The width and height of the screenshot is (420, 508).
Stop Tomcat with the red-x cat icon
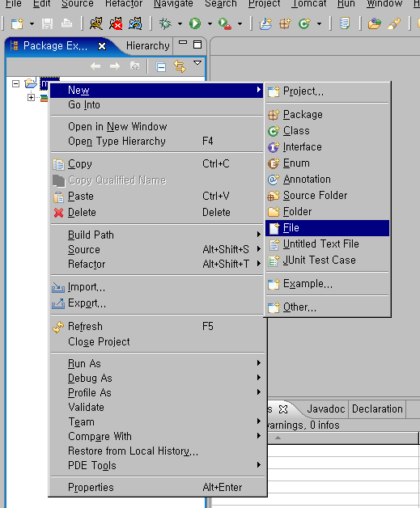point(116,23)
